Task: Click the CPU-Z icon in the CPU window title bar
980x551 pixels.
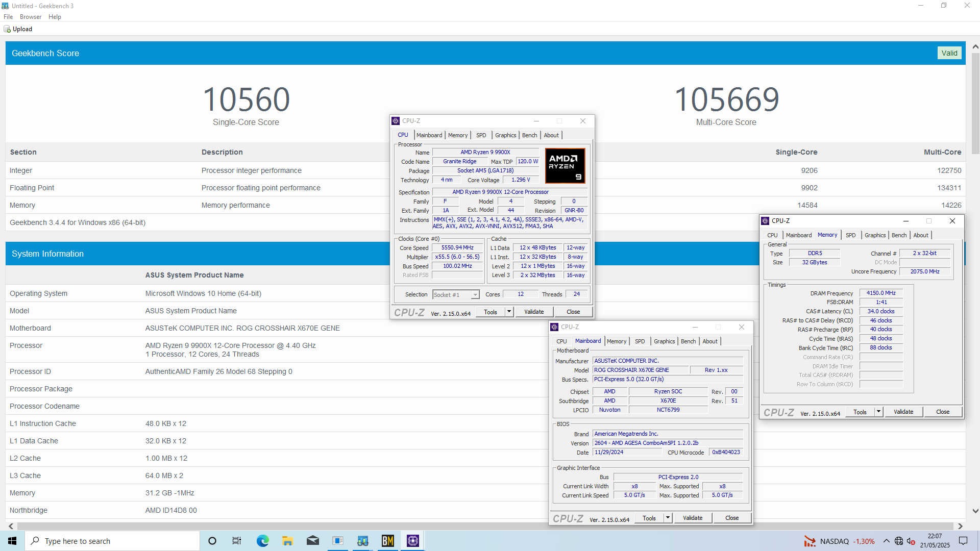Action: [396, 121]
